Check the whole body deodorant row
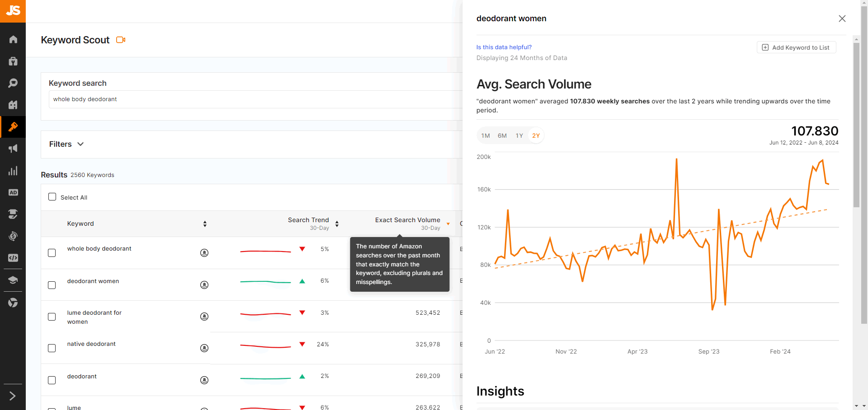 coord(52,253)
